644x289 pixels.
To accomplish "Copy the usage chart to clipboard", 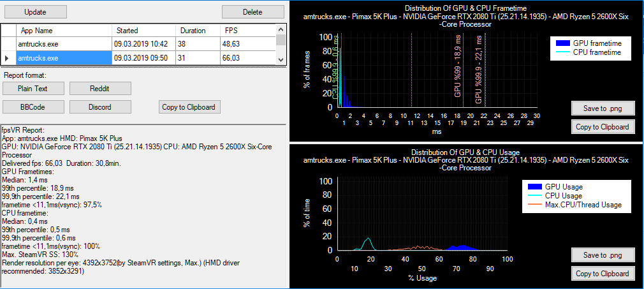I will click(603, 274).
